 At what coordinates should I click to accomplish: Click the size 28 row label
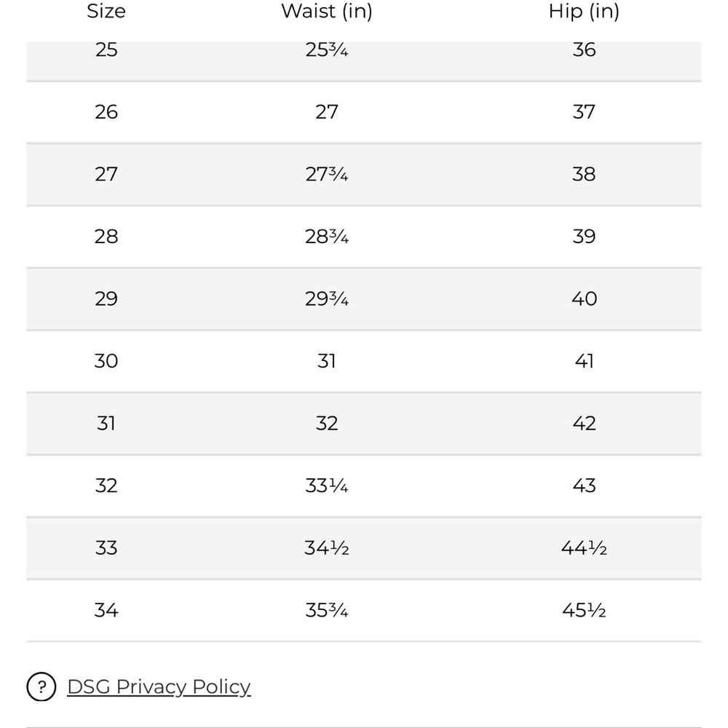[x=106, y=237]
